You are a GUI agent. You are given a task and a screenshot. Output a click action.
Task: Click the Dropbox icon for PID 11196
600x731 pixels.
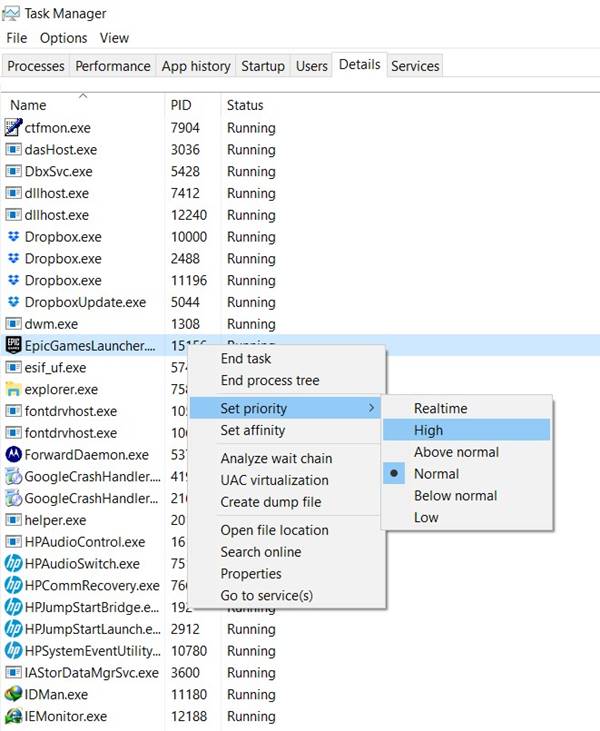[14, 280]
